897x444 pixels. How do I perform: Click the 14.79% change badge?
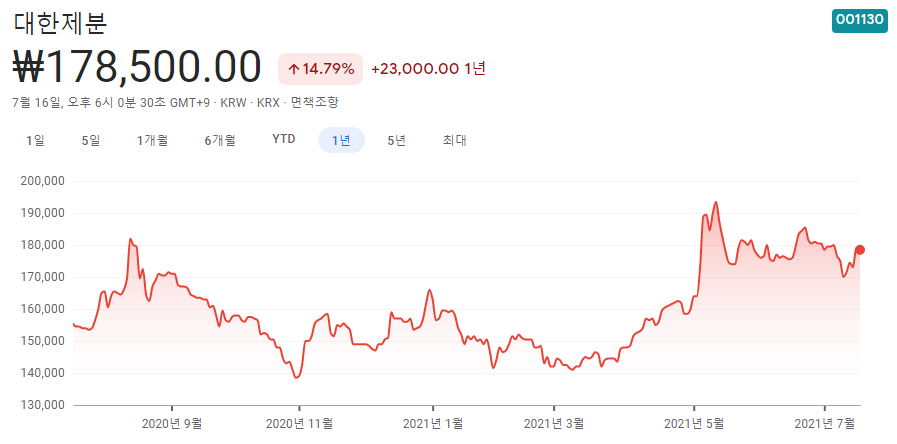pos(320,69)
